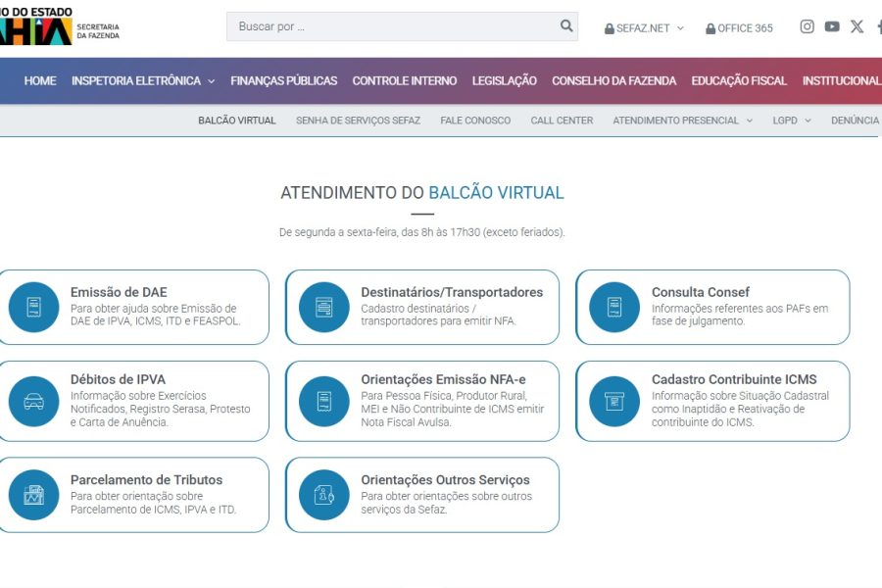Open the LEGISLAÇÃO menu item

pos(504,81)
